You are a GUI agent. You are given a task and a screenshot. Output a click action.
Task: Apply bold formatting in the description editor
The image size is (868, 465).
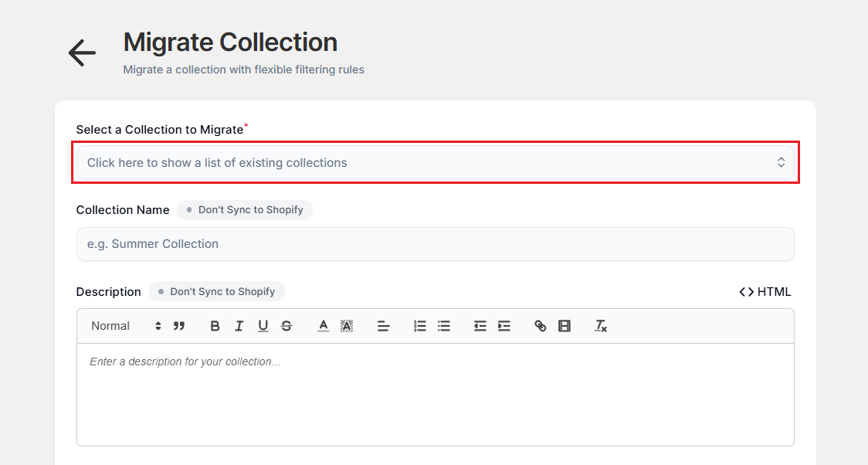tap(215, 325)
